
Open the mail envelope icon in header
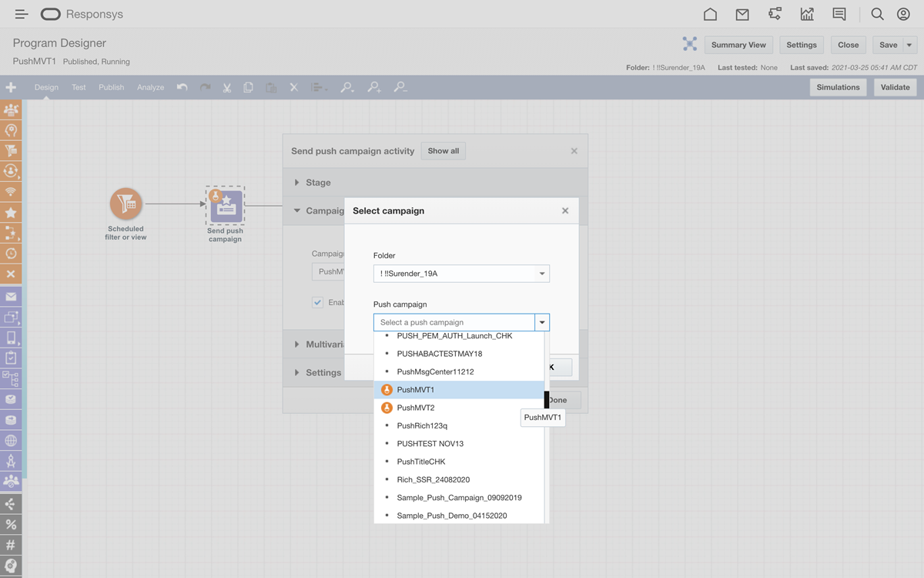click(742, 15)
